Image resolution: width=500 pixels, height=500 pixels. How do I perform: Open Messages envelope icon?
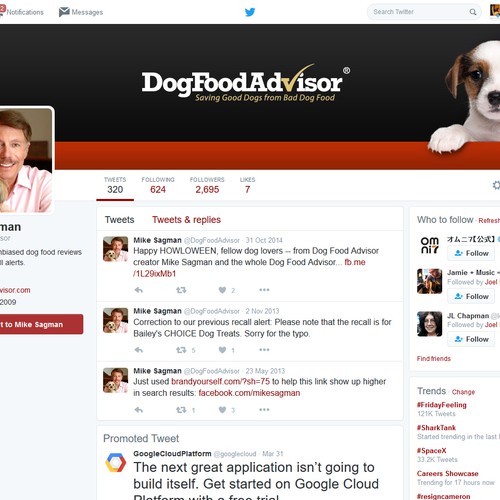[x=64, y=12]
